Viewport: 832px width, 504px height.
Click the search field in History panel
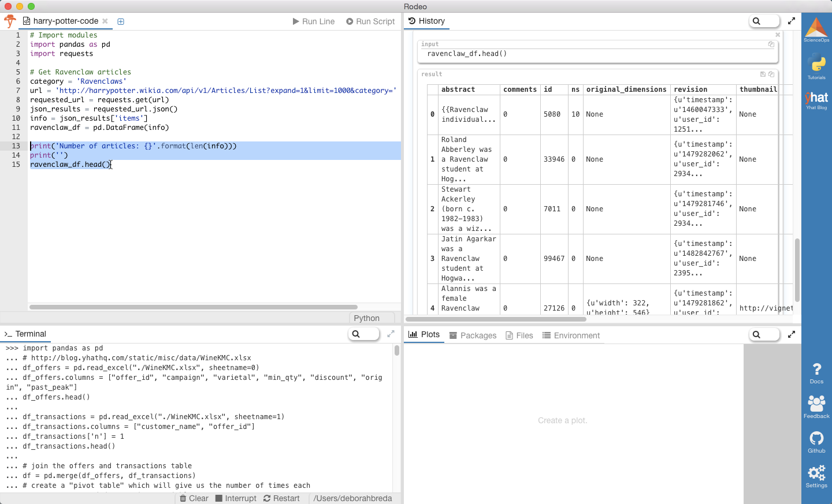click(x=764, y=21)
